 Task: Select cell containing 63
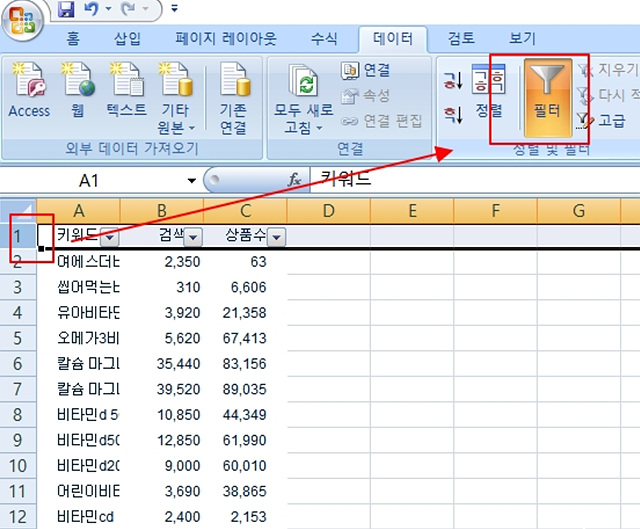click(x=245, y=262)
